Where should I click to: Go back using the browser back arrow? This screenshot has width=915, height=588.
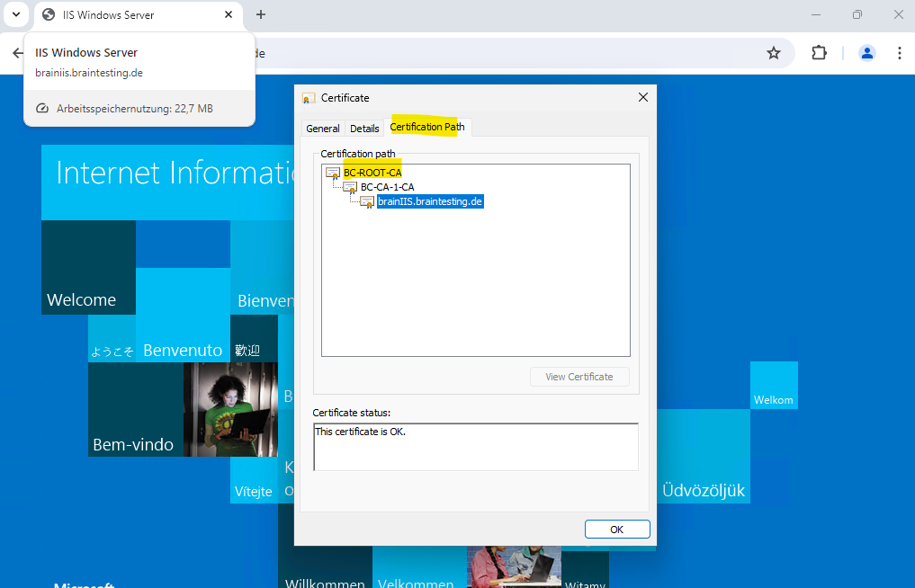(x=17, y=53)
